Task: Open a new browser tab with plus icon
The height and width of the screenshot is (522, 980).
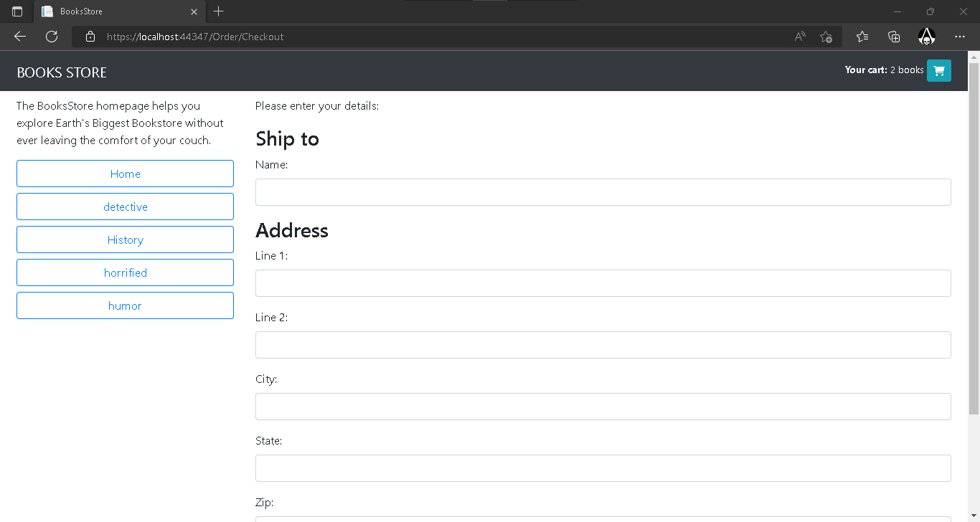Action: [x=219, y=11]
